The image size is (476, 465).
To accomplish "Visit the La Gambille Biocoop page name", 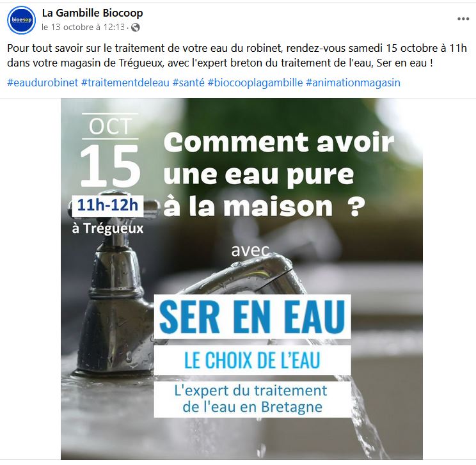I will click(x=92, y=13).
